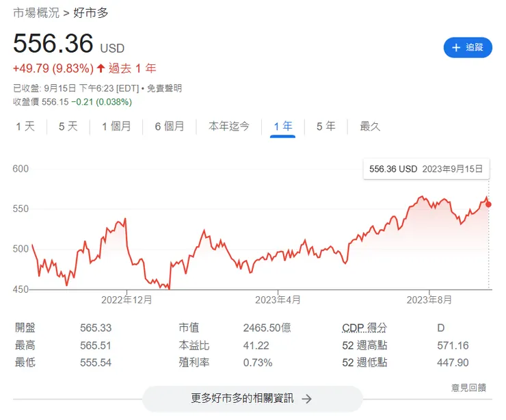This screenshot has width=506, height=420.
Task: Switch to the 6 個月 tab
Action: (x=169, y=127)
